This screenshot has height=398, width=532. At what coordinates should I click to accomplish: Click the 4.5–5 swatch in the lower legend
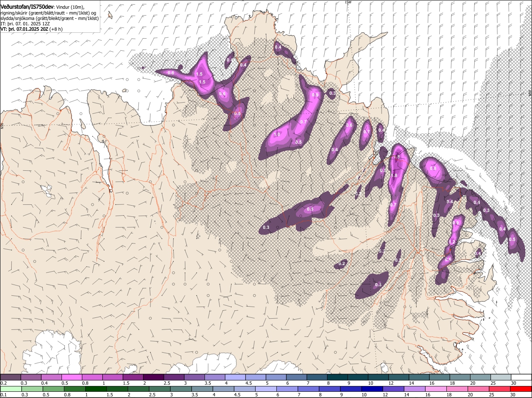244,389
